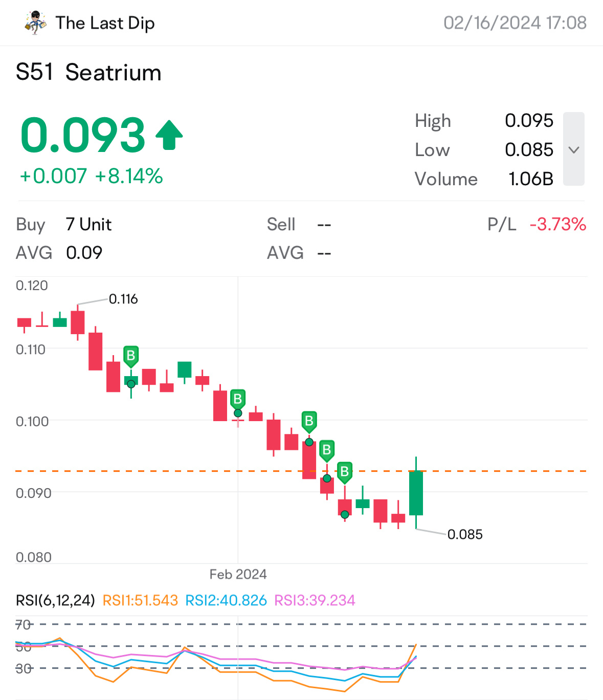Tap the 02/16/2024 17:08 timestamp

pos(515,23)
